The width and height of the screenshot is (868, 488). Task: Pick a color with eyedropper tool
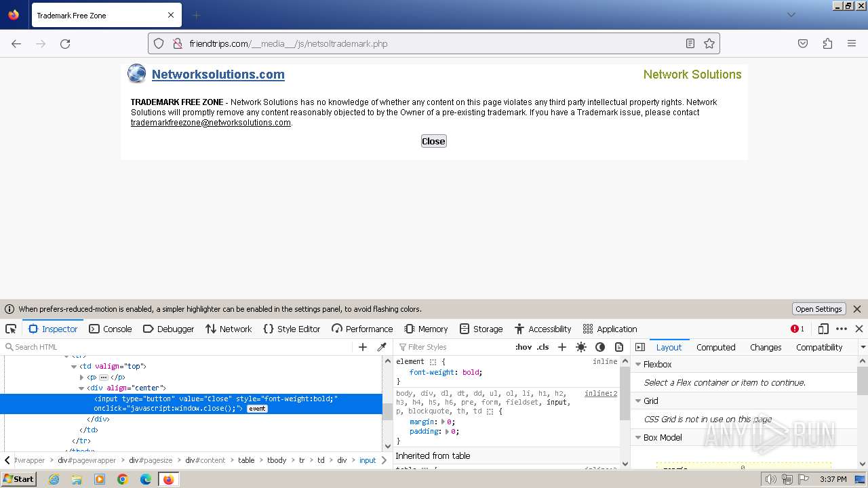tap(382, 347)
